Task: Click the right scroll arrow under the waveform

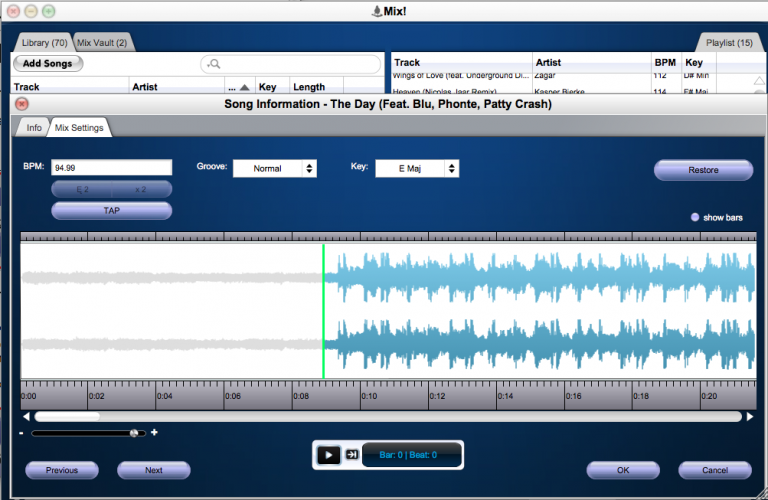Action: tap(750, 416)
